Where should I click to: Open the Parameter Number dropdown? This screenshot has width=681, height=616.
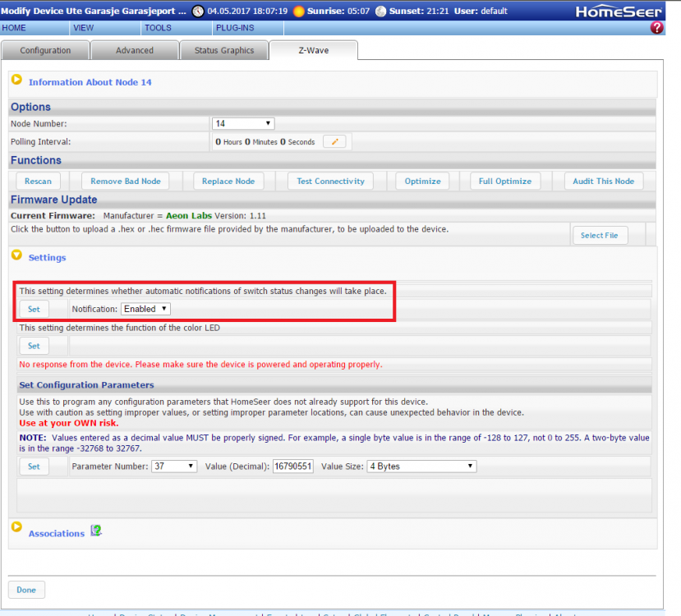click(174, 466)
